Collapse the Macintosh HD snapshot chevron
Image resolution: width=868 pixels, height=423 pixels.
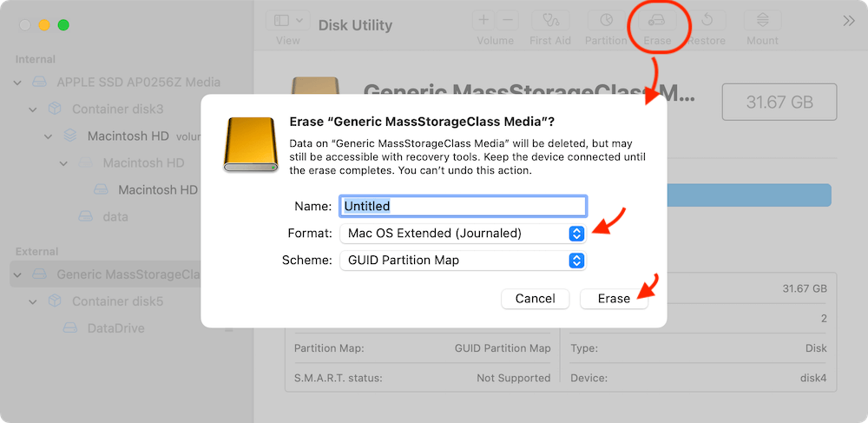pos(64,163)
